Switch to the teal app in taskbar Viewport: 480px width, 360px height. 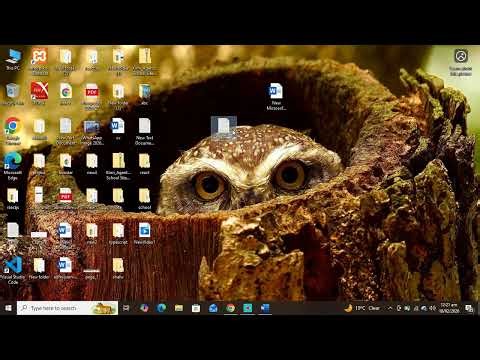(248, 308)
